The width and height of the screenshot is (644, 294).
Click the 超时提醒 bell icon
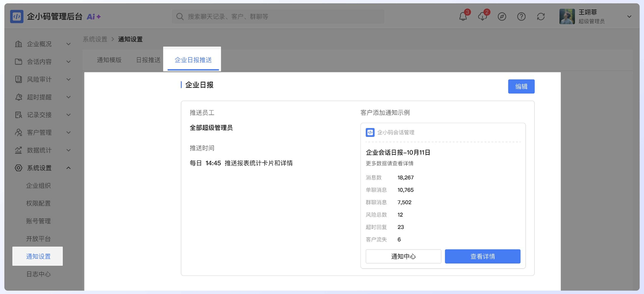pyautogui.click(x=18, y=97)
